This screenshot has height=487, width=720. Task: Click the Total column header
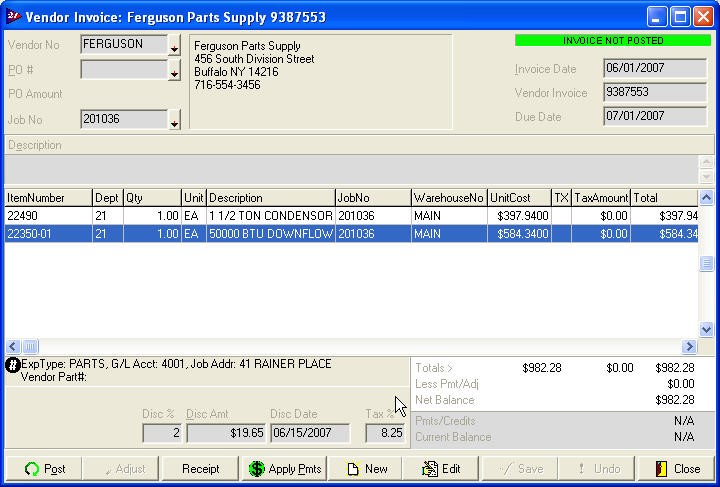pyautogui.click(x=664, y=198)
